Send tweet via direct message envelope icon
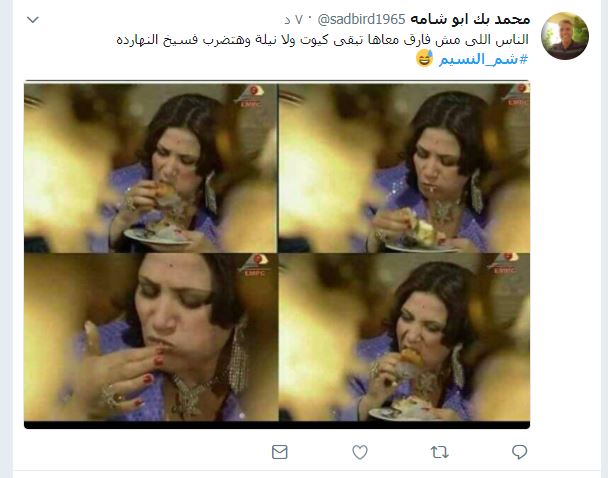This screenshot has height=478, width=608. click(280, 452)
